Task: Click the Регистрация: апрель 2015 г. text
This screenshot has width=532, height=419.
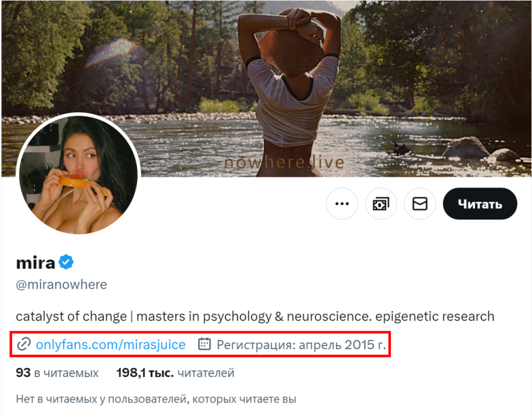Action: [301, 344]
